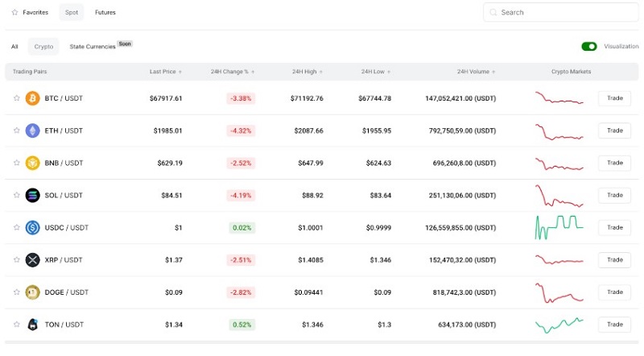Switch to the Futures tab

105,13
